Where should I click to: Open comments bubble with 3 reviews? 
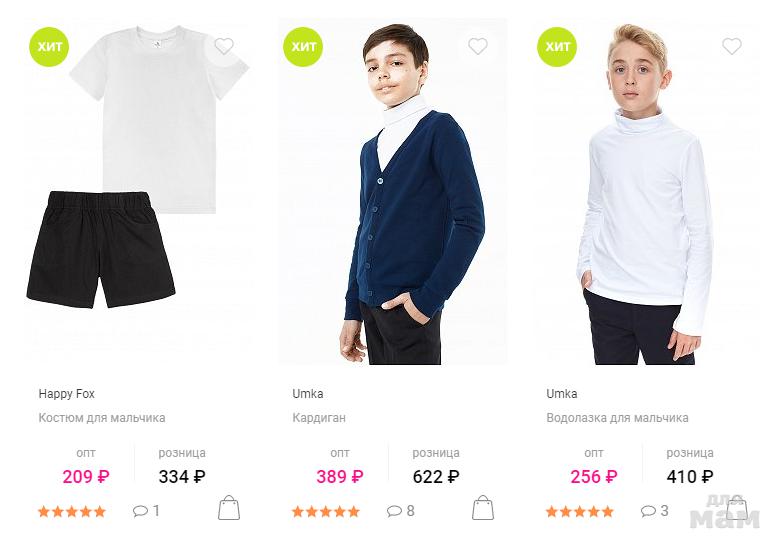[655, 511]
